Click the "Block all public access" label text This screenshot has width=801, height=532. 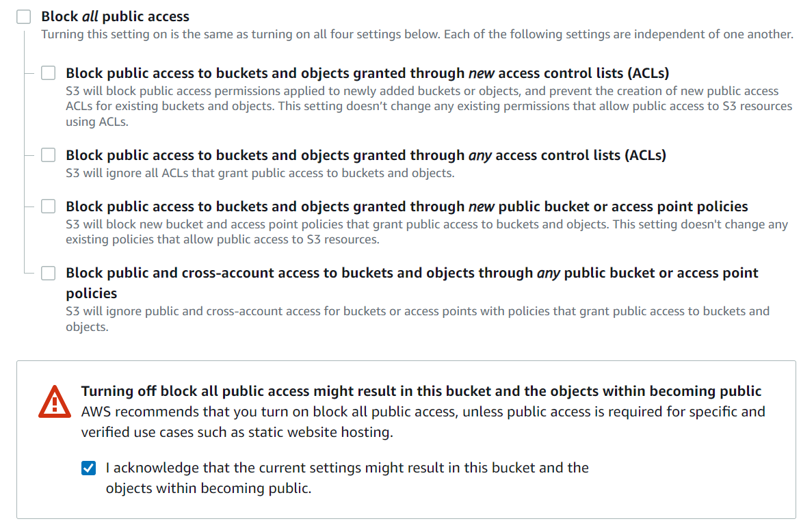(x=115, y=16)
